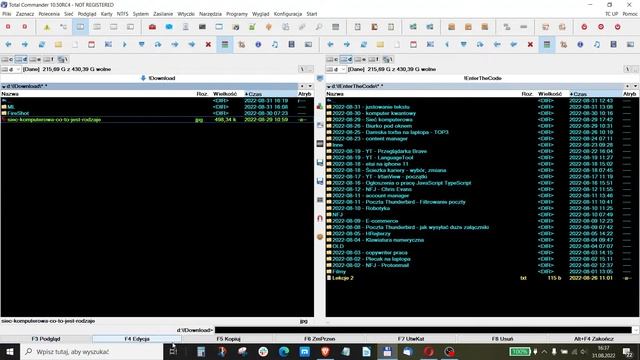Switch right panel to network drive button
The width and height of the screenshot is (640, 360).
click(x=388, y=60)
